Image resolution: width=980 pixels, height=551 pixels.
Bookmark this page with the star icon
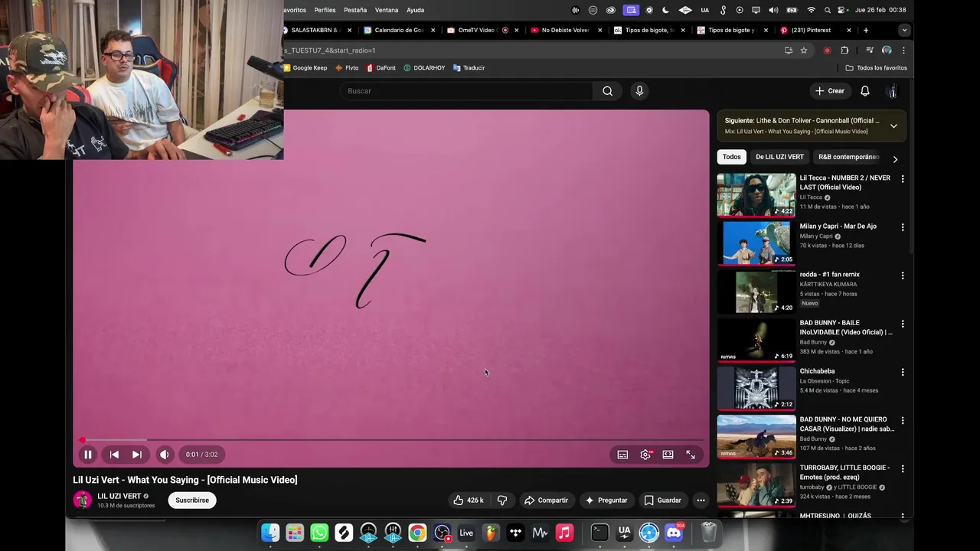tap(804, 51)
